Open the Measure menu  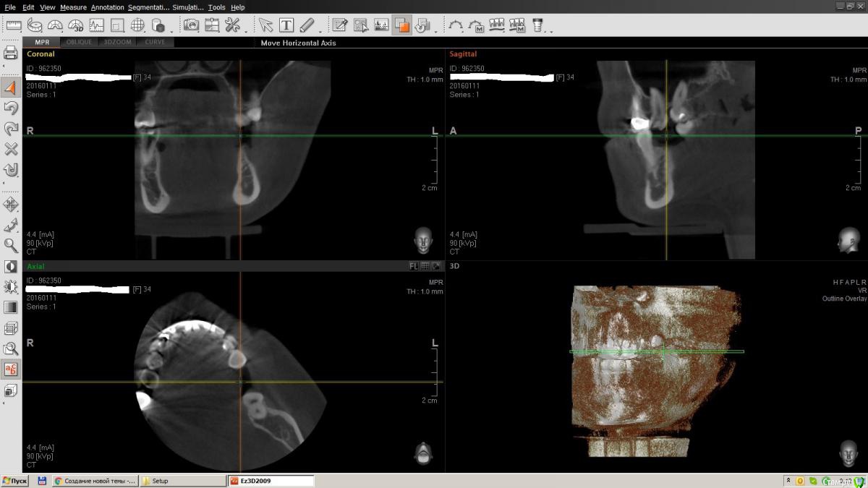coord(73,7)
